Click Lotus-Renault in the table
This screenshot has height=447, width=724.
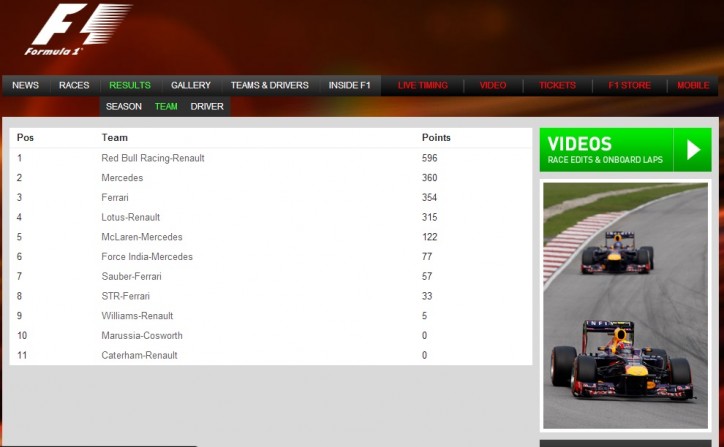[x=131, y=217]
